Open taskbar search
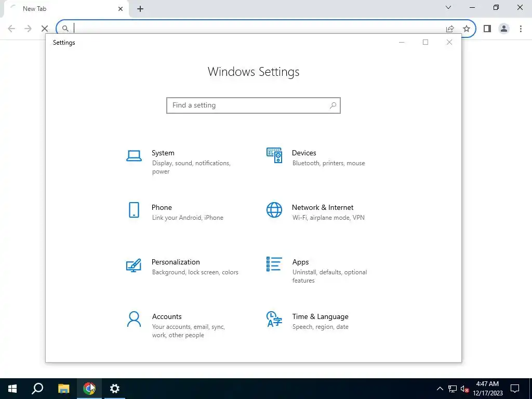The width and height of the screenshot is (532, 399). 37,389
